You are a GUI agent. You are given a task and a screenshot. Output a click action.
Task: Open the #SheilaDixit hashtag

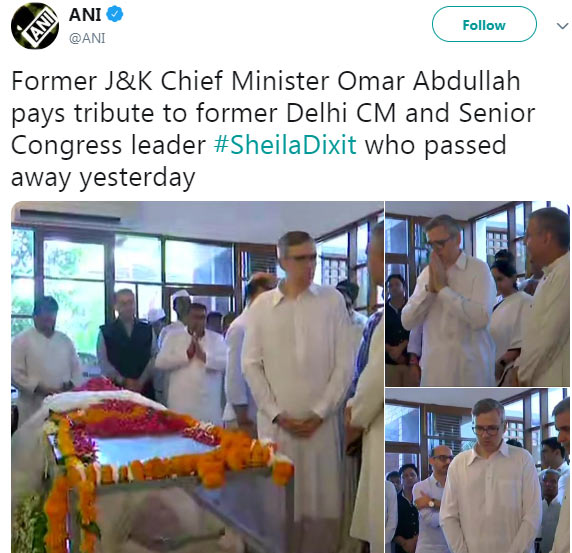(x=285, y=145)
